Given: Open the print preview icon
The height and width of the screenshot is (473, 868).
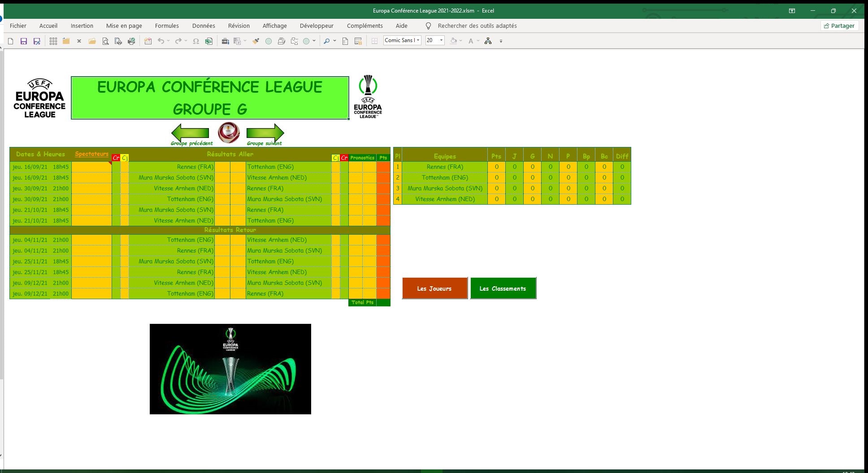Looking at the screenshot, I should click(x=105, y=41).
